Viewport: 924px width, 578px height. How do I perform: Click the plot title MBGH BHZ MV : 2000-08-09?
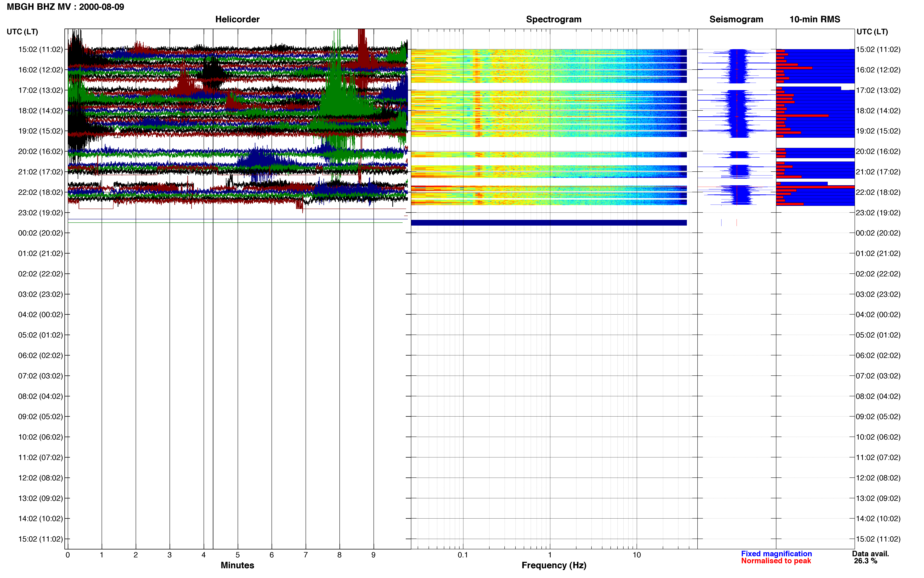pyautogui.click(x=65, y=7)
